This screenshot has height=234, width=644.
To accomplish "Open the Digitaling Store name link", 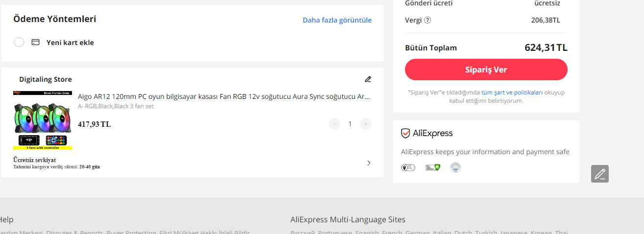I will 46,79.
